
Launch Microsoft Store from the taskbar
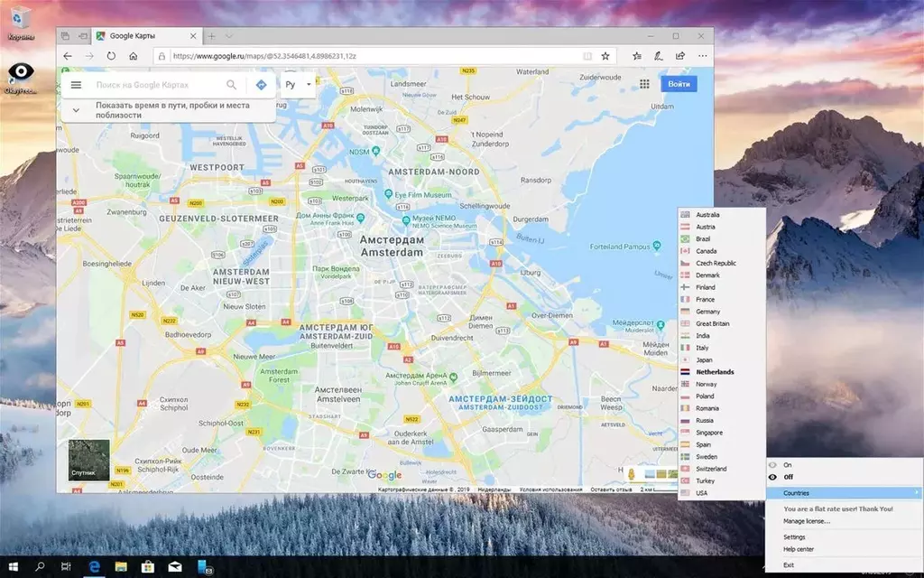pyautogui.click(x=148, y=567)
